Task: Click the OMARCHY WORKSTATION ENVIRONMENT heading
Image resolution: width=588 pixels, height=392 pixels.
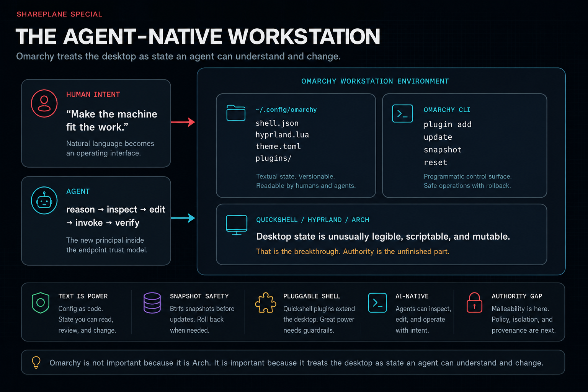Action: [x=375, y=81]
